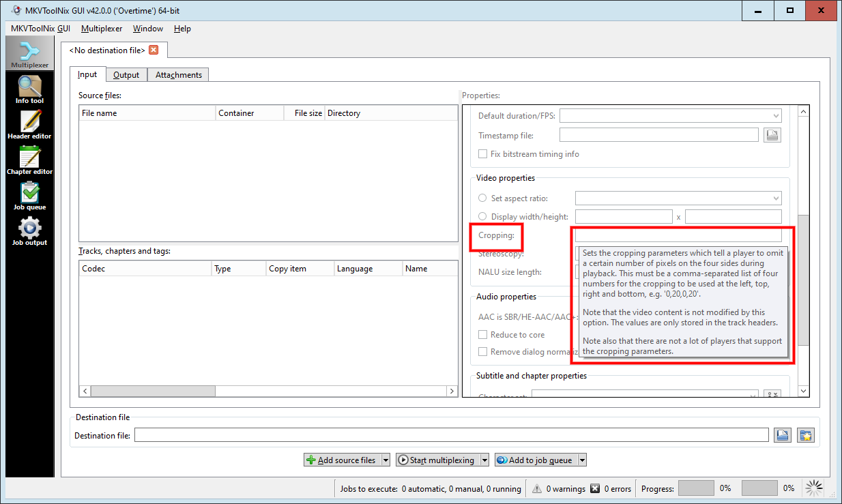Open the Job queue view
The image size is (842, 504).
[29, 195]
